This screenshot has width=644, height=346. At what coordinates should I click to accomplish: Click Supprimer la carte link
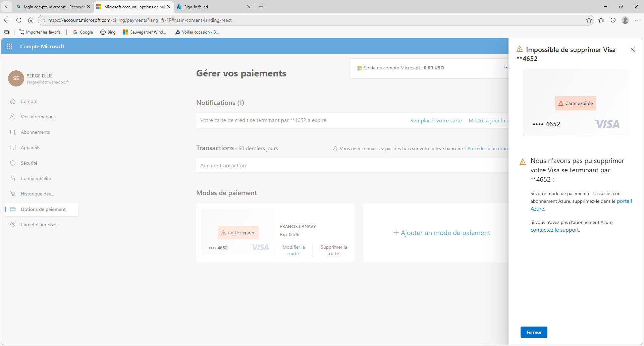pyautogui.click(x=334, y=250)
